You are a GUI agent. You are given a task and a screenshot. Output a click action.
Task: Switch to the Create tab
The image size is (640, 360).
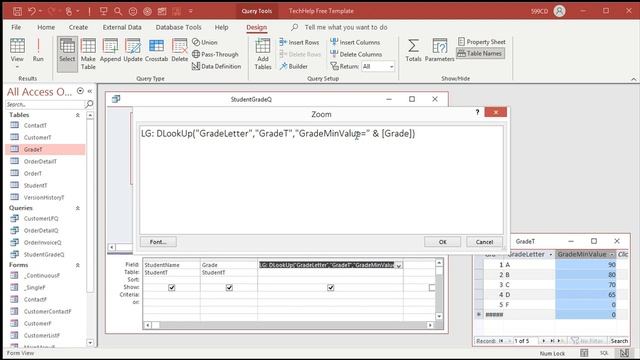coord(78,27)
